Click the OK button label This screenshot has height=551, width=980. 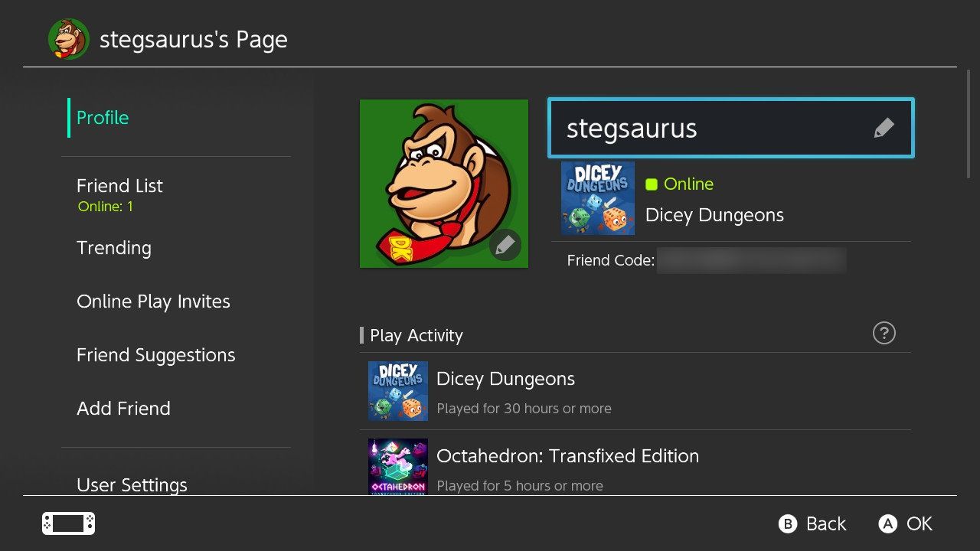(x=919, y=523)
